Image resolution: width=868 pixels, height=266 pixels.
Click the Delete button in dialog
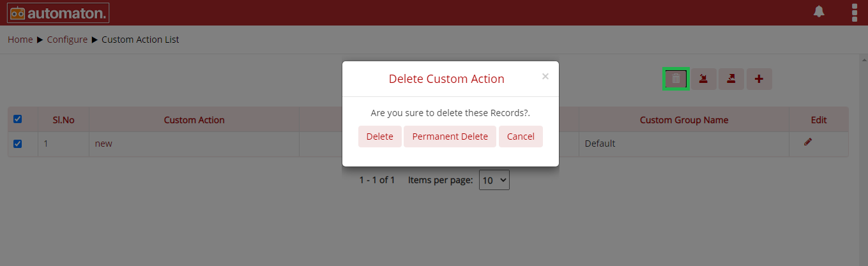[379, 137]
